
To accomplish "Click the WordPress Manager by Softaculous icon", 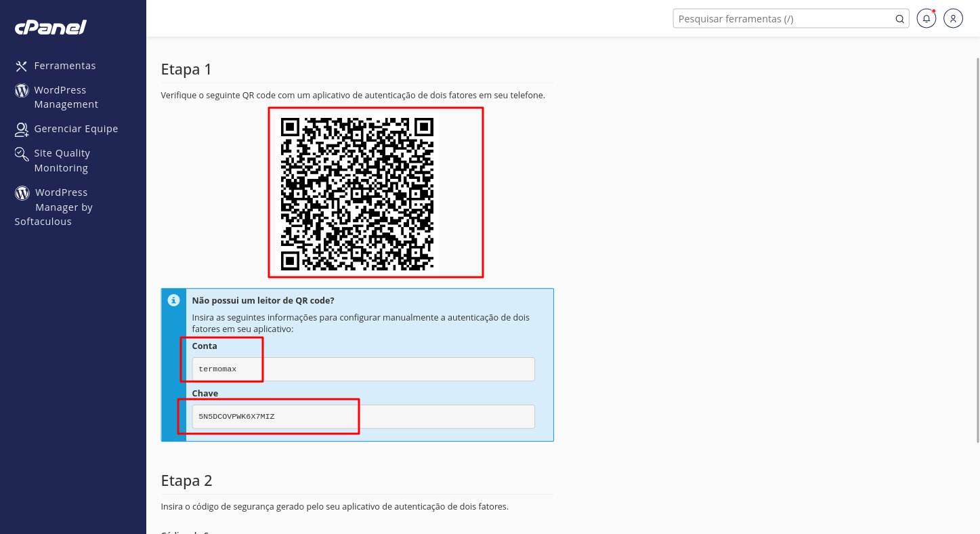I will click(x=22, y=193).
